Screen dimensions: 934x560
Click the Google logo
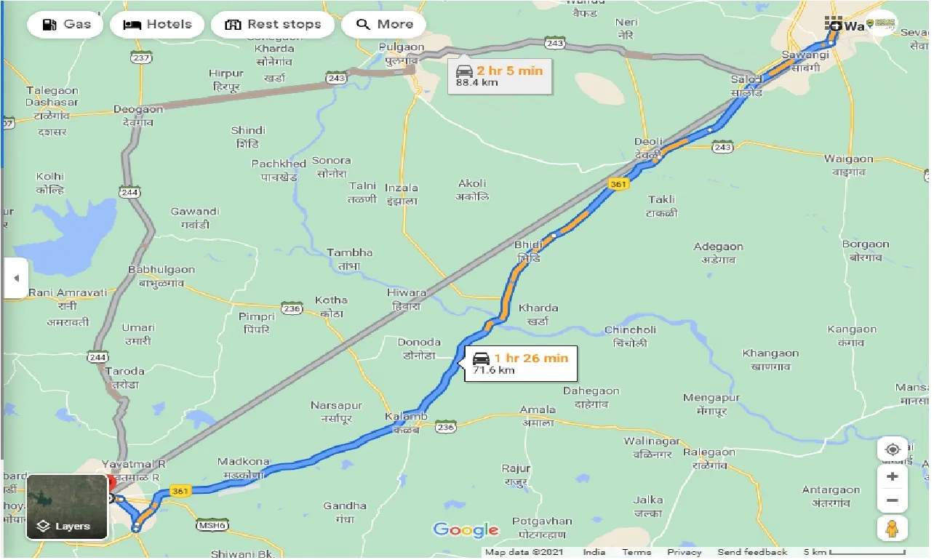pos(466,530)
